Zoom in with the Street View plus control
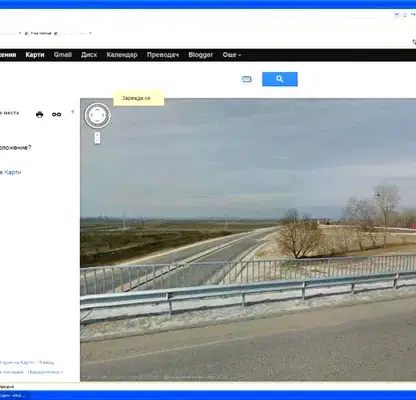The height and width of the screenshot is (400, 416). point(97,135)
